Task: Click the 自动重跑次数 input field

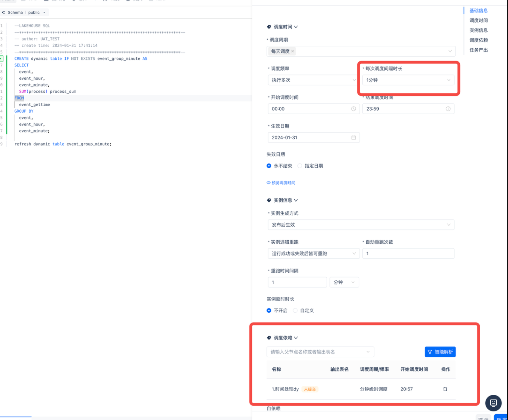Action: pyautogui.click(x=408, y=253)
